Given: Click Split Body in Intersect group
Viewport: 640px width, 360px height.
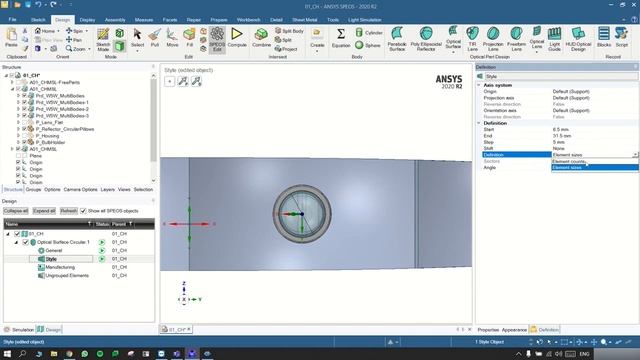Looking at the screenshot, I should 289,31.
